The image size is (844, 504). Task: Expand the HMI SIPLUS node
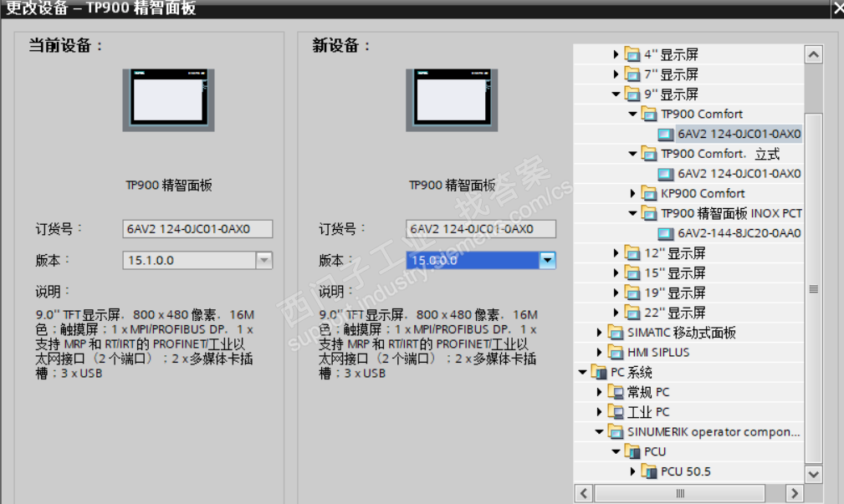(599, 353)
